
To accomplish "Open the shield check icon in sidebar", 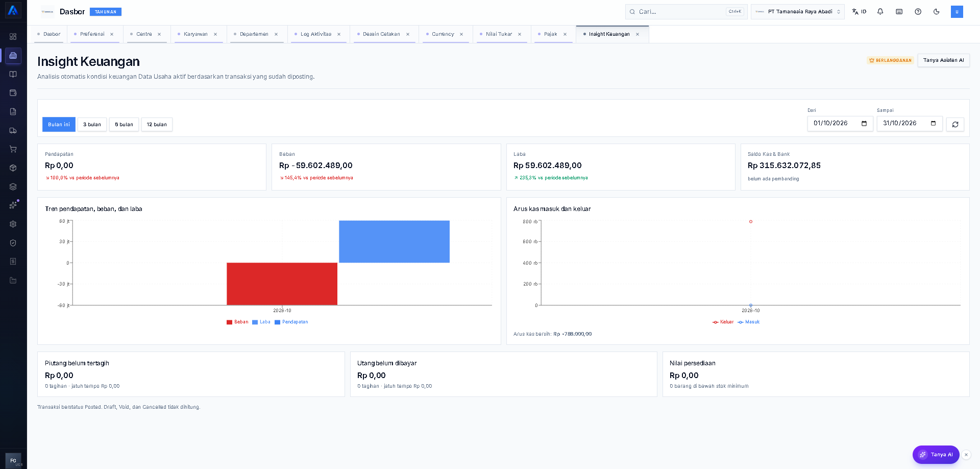I will pos(13,243).
